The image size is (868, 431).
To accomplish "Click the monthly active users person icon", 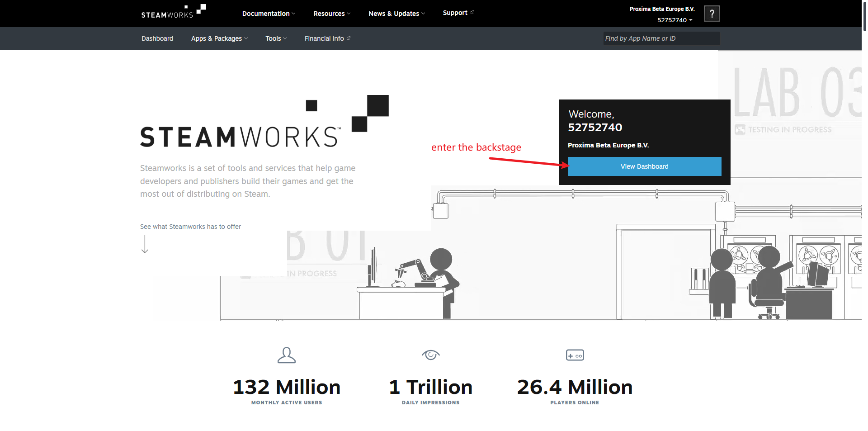I will click(286, 355).
